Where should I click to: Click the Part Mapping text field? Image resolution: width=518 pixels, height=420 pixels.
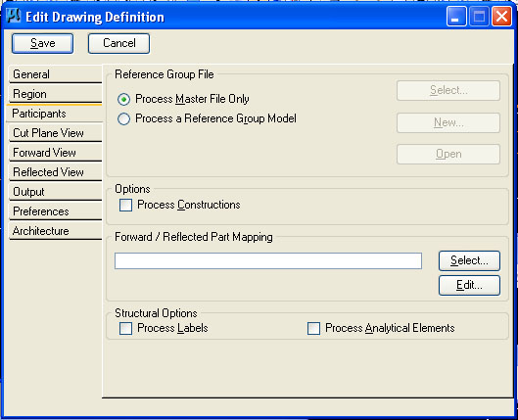268,260
